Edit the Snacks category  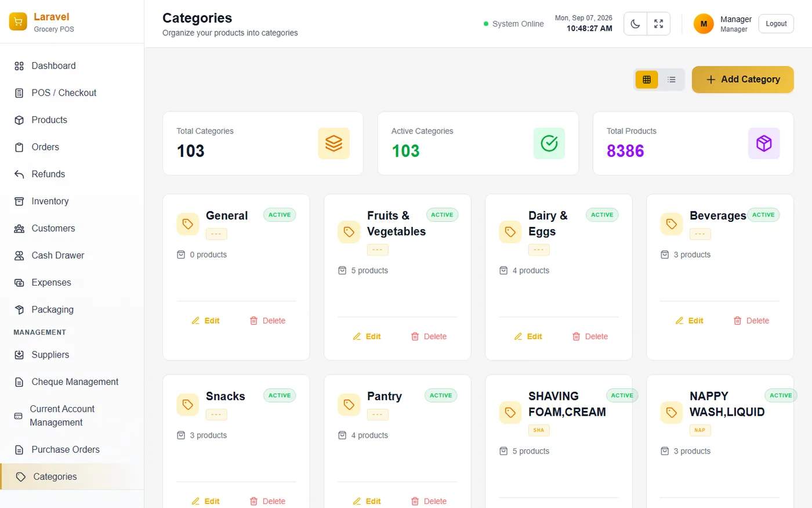point(206,501)
